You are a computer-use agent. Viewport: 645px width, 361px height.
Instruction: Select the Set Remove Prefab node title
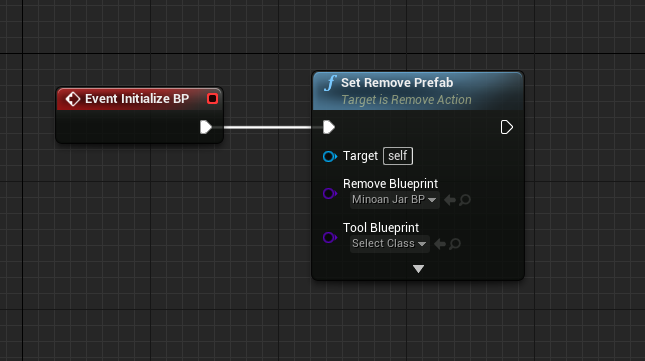tap(397, 83)
